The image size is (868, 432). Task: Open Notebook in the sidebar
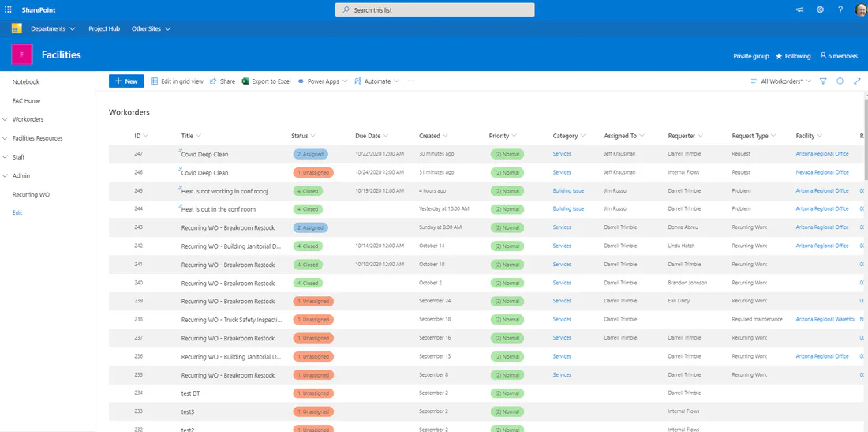pyautogui.click(x=26, y=82)
